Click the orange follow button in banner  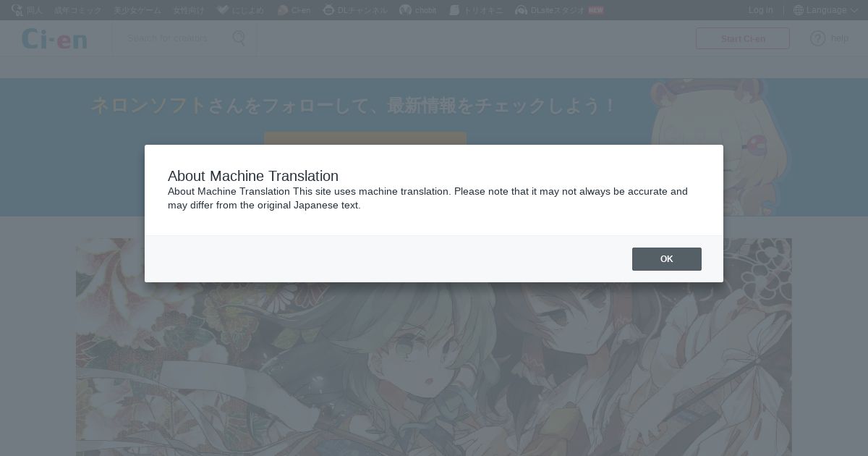[x=365, y=138]
